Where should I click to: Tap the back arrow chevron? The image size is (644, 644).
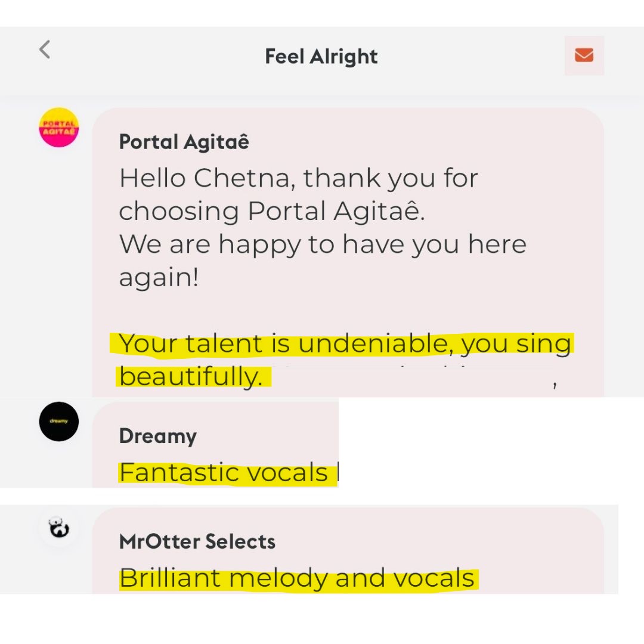click(45, 49)
